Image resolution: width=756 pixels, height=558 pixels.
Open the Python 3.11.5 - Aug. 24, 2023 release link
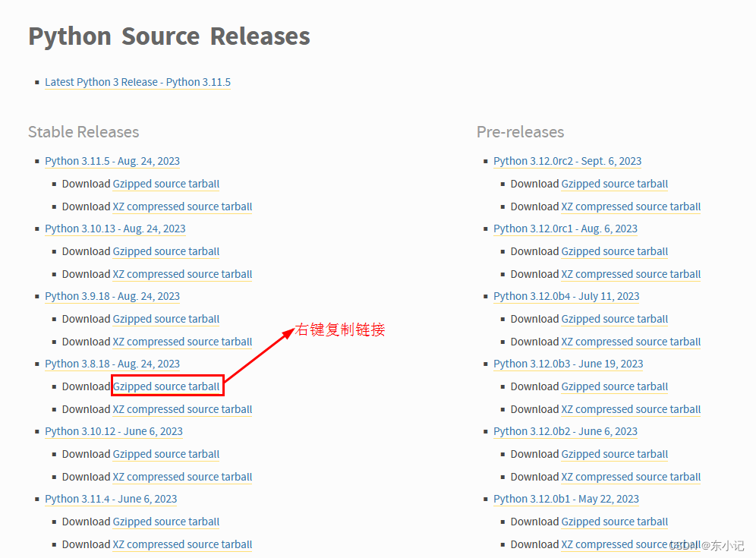pyautogui.click(x=112, y=161)
